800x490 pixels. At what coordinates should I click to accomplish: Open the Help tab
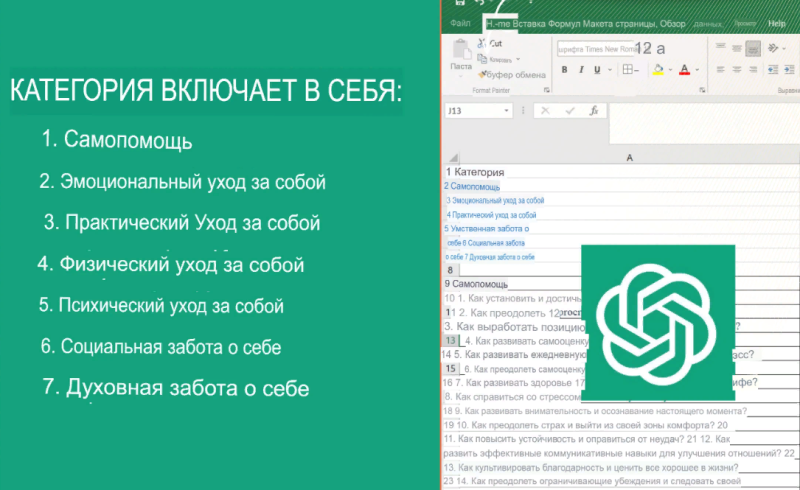pyautogui.click(x=777, y=23)
